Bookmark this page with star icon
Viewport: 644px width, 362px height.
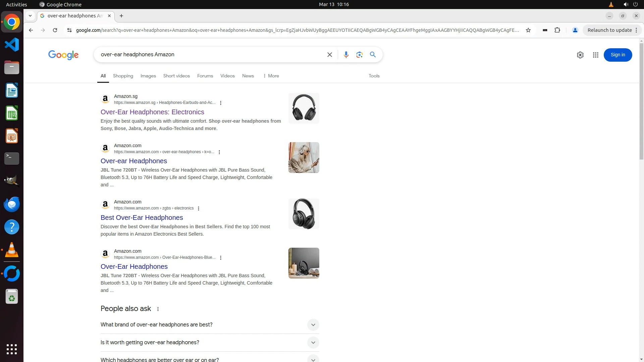pyautogui.click(x=528, y=30)
